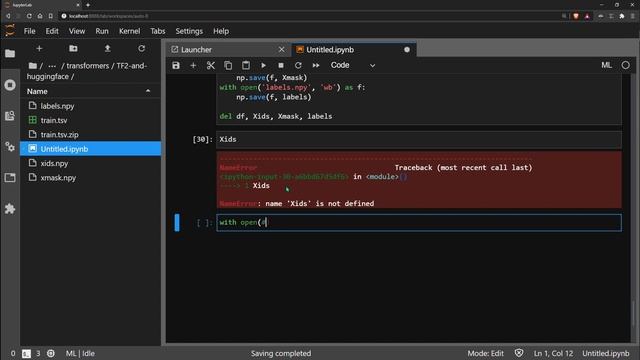Select xmask.npy file
Viewport: 640px width, 360px height.
[90, 178]
